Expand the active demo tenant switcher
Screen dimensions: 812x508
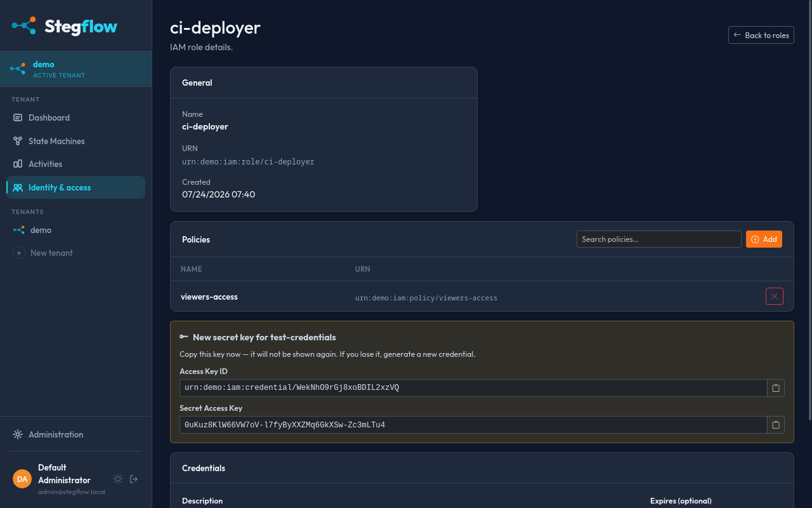pyautogui.click(x=76, y=69)
